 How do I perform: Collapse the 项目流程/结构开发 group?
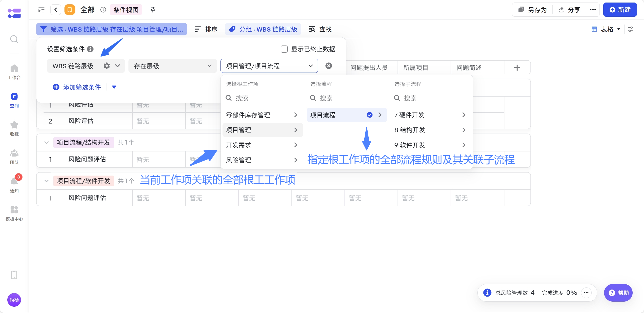click(x=47, y=142)
